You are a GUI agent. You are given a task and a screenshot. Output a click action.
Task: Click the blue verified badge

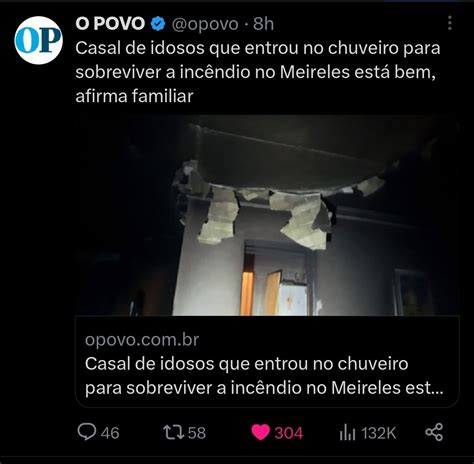click(x=158, y=24)
